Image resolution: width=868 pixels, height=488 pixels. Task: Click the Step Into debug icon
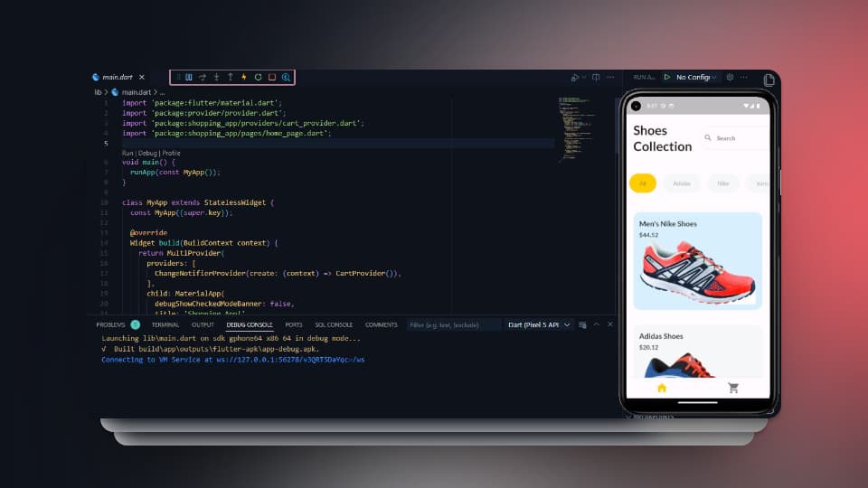(x=216, y=78)
